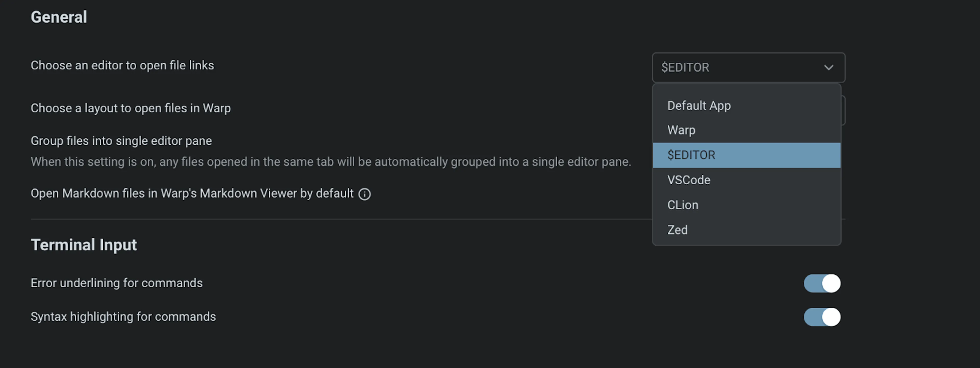The width and height of the screenshot is (980, 368).
Task: Click the Terminal Input section heading
Action: tap(84, 245)
